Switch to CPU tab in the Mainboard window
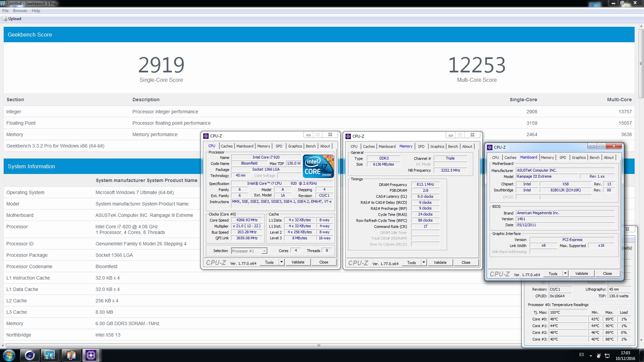The height and width of the screenshot is (362, 644). (x=495, y=158)
